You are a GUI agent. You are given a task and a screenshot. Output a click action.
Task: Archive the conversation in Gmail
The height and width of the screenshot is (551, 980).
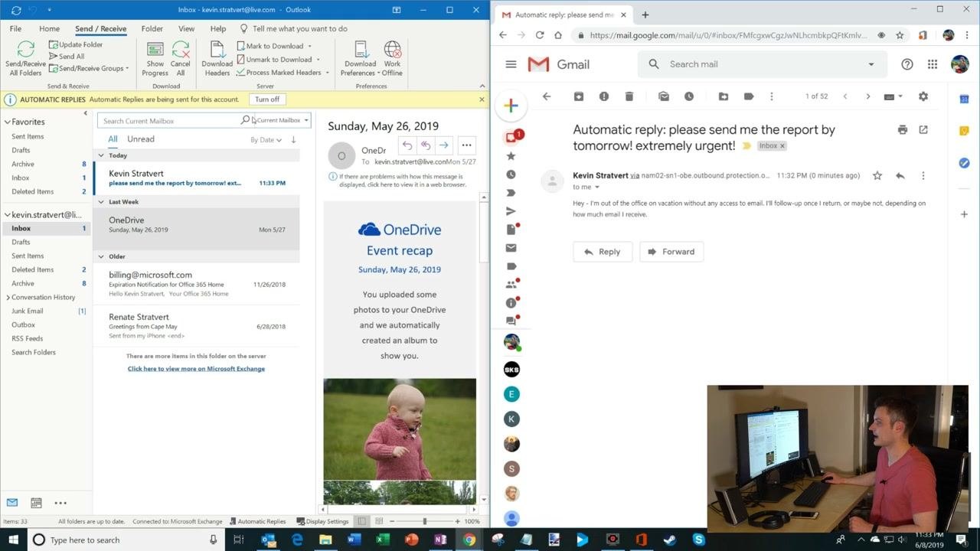(579, 96)
